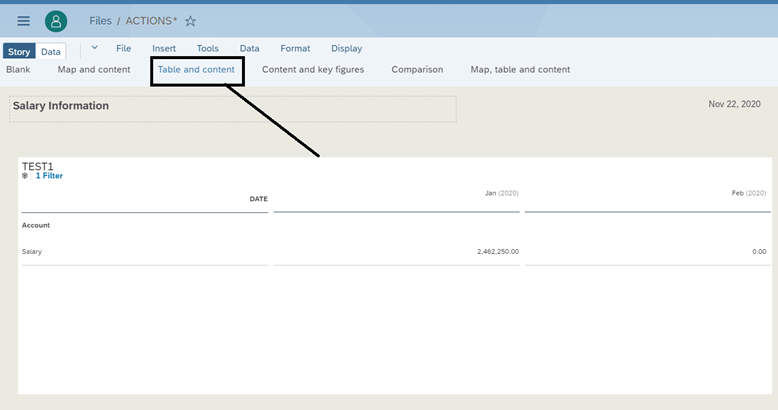
Task: Select the 2,462,250.00 cell
Action: [498, 252]
